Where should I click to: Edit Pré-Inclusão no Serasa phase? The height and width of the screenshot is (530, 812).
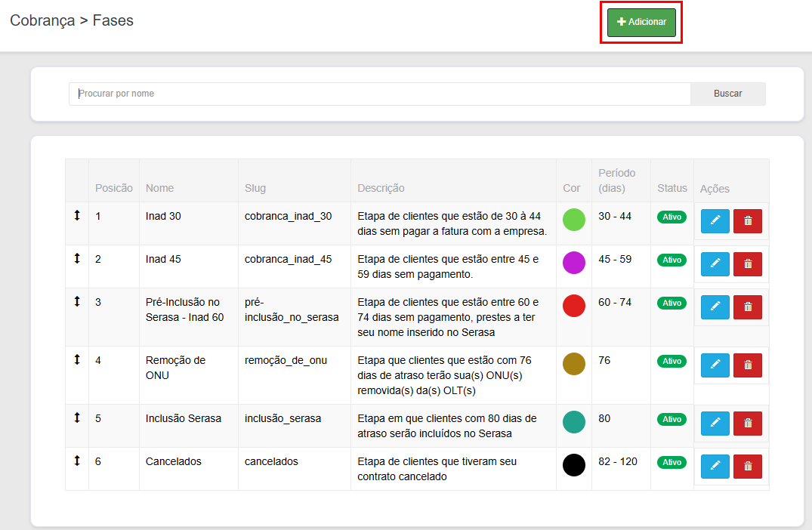coord(715,307)
